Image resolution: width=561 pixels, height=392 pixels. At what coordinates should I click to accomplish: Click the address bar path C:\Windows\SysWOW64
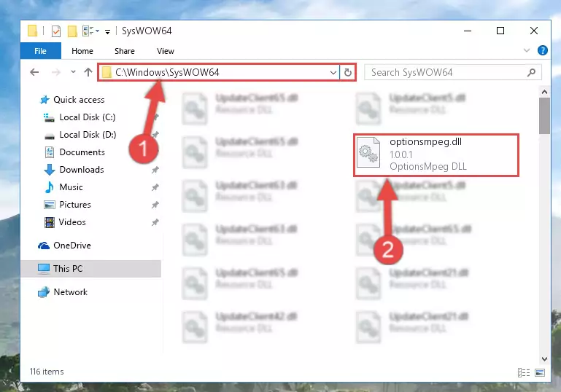coord(167,73)
